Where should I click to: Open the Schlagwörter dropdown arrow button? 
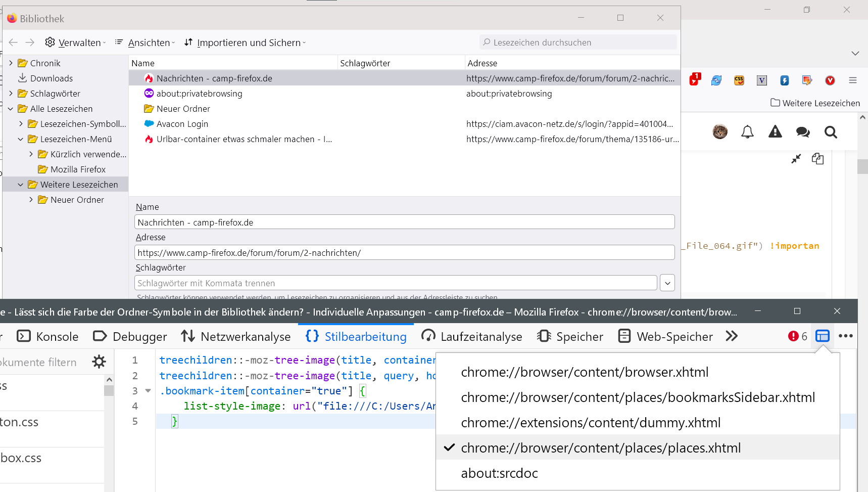tap(667, 283)
